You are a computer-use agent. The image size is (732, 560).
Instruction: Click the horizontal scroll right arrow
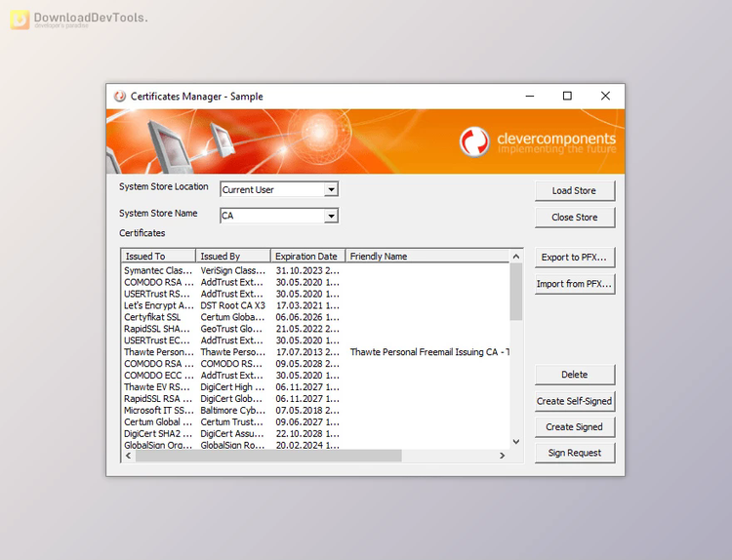point(503,456)
